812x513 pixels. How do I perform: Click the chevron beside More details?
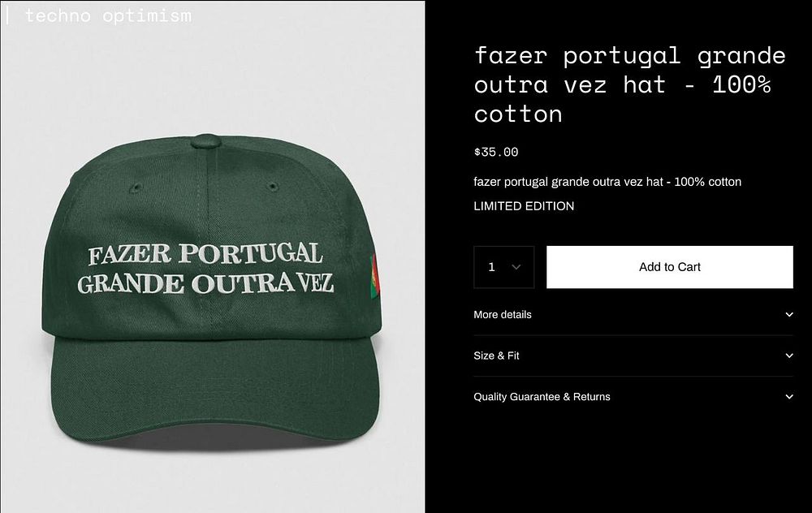pyautogui.click(x=789, y=315)
